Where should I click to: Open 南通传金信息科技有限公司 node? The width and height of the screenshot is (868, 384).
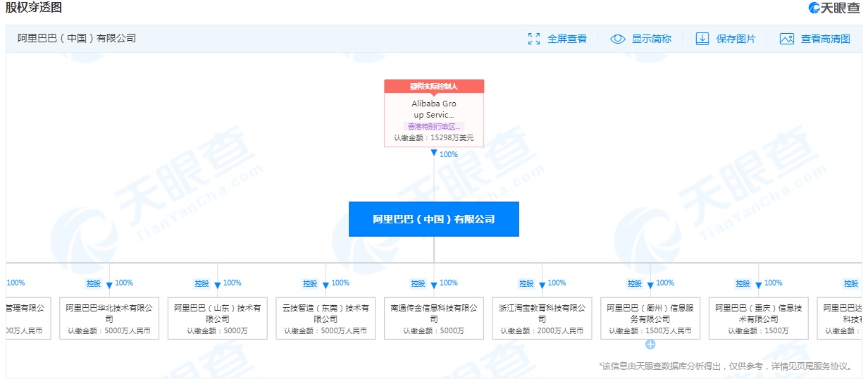click(434, 318)
